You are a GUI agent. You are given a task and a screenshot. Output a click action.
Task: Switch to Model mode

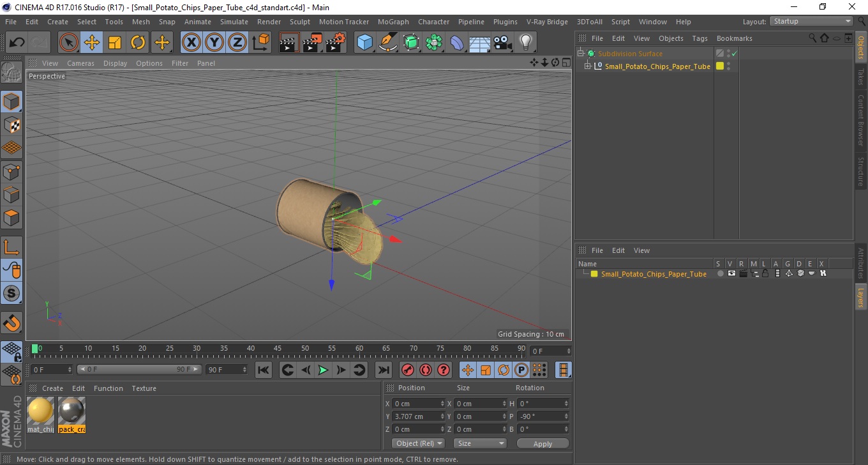point(11,102)
